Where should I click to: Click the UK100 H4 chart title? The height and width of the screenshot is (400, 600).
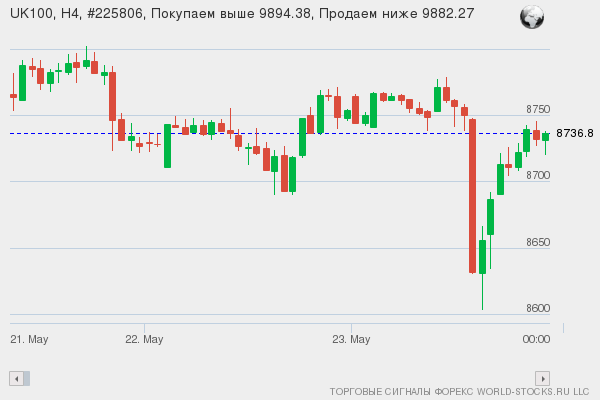(x=242, y=14)
